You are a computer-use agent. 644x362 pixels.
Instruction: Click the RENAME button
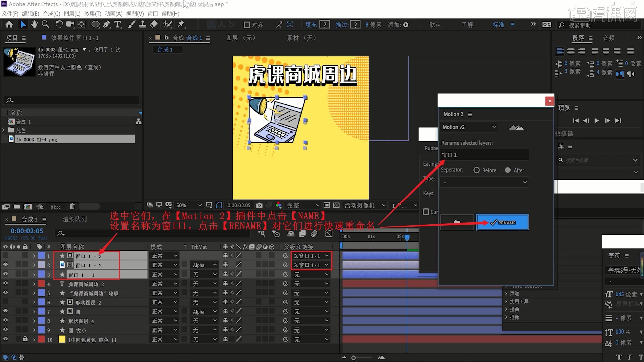click(x=502, y=222)
